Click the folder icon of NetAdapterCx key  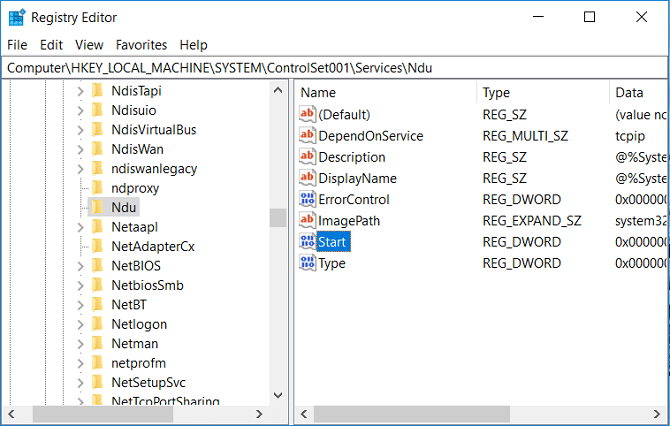98,246
